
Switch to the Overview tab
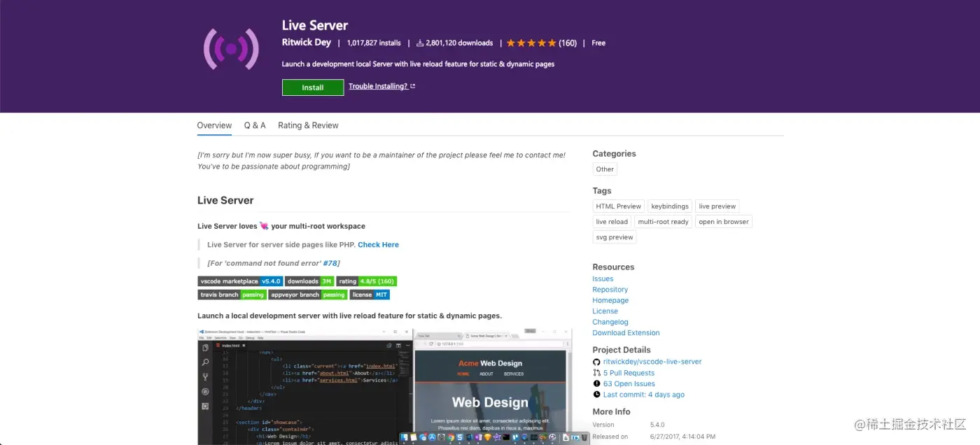pos(214,125)
